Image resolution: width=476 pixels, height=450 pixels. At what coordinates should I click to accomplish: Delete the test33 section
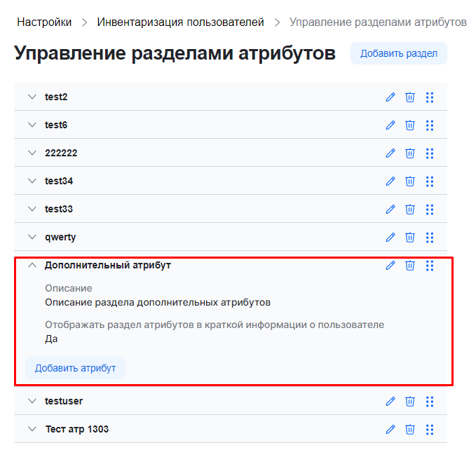pyautogui.click(x=410, y=210)
